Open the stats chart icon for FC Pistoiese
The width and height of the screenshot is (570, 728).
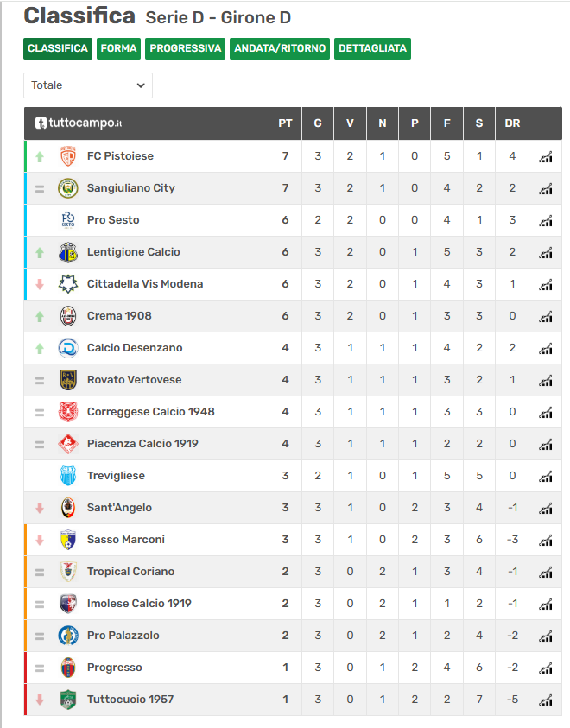[546, 157]
